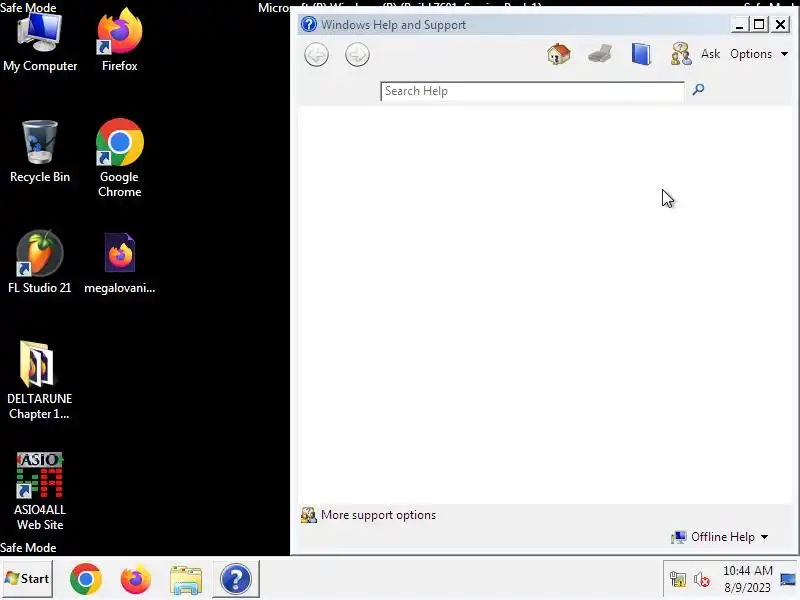Screen dimensions: 800x600
Task: Browse Help contents with book icon
Action: pyautogui.click(x=641, y=54)
